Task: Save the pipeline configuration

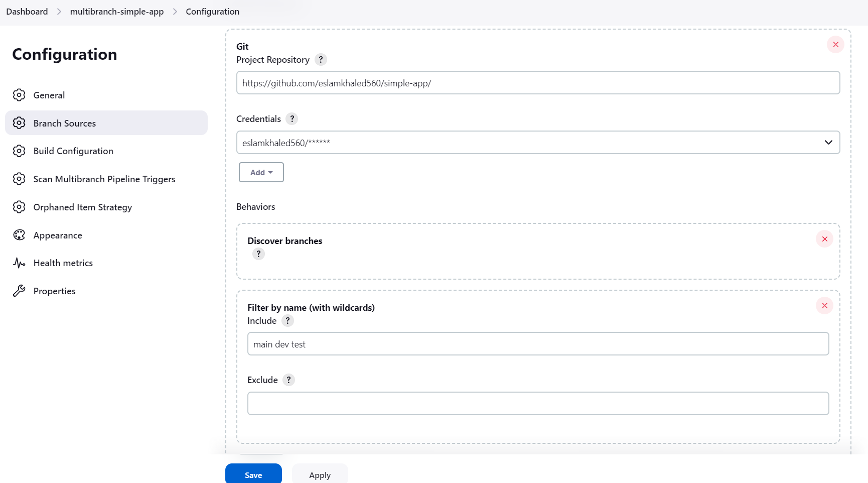Action: point(253,474)
